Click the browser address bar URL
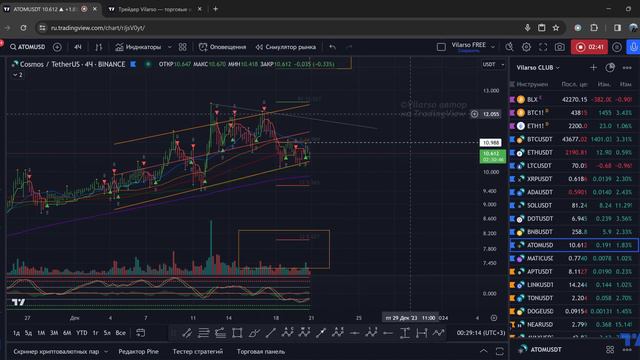Viewport: 640px width, 360px height. coord(98,28)
